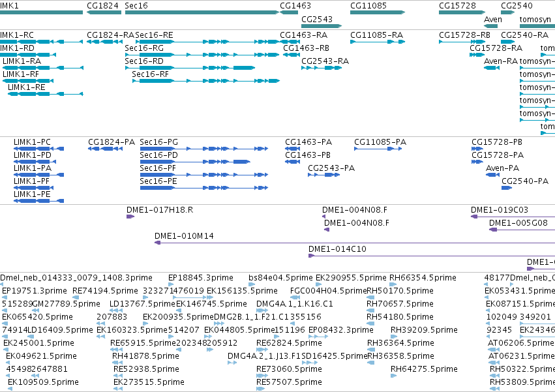
Task: Click transcript LIMK1-RA
Action: coord(22,61)
